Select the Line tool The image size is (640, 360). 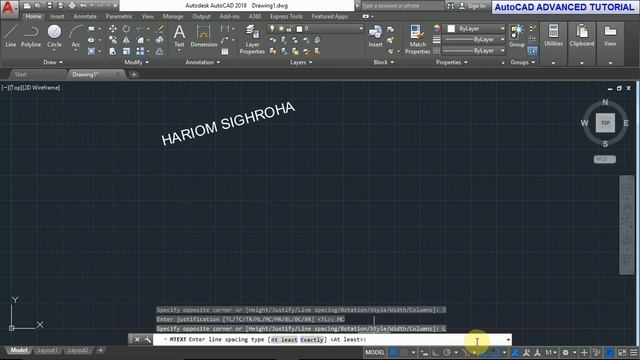point(11,36)
